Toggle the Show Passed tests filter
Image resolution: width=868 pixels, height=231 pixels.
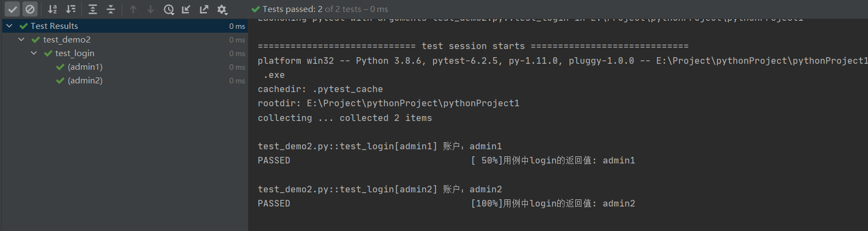tap(13, 9)
